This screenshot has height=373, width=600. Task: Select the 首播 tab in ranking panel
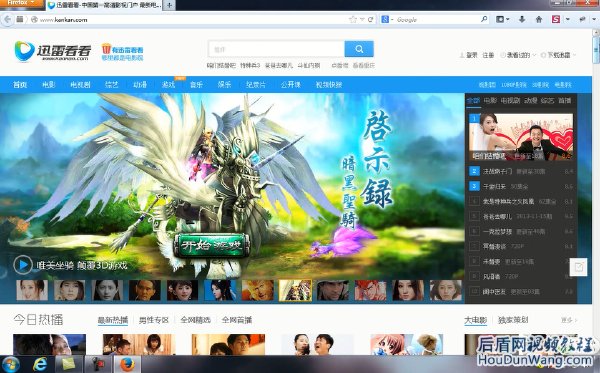(x=565, y=100)
